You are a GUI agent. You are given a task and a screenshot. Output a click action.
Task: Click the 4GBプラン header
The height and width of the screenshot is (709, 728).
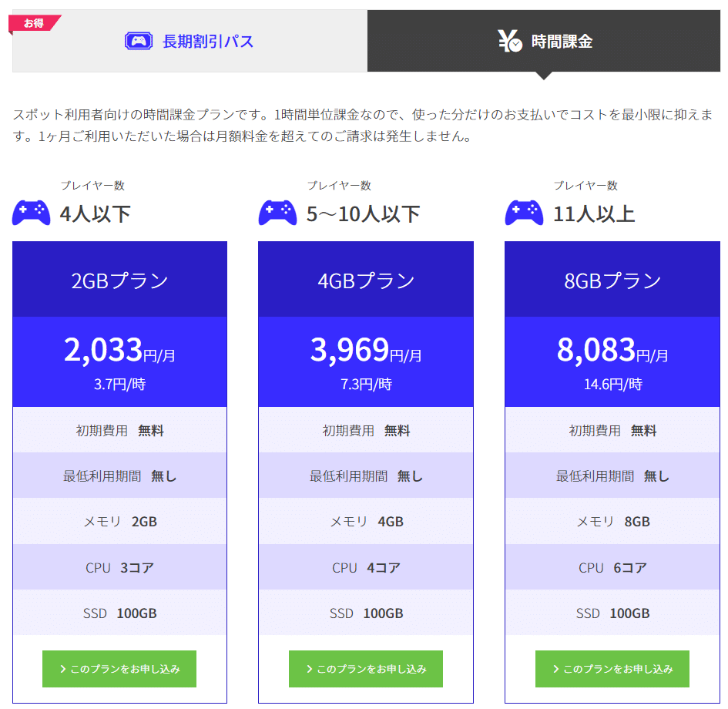click(366, 280)
